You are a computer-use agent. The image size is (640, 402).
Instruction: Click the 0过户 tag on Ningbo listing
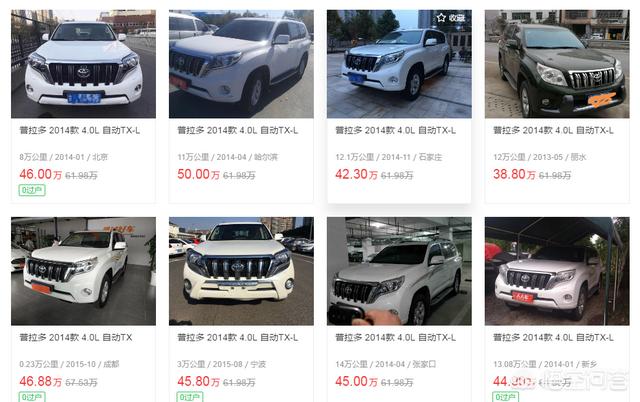190,397
